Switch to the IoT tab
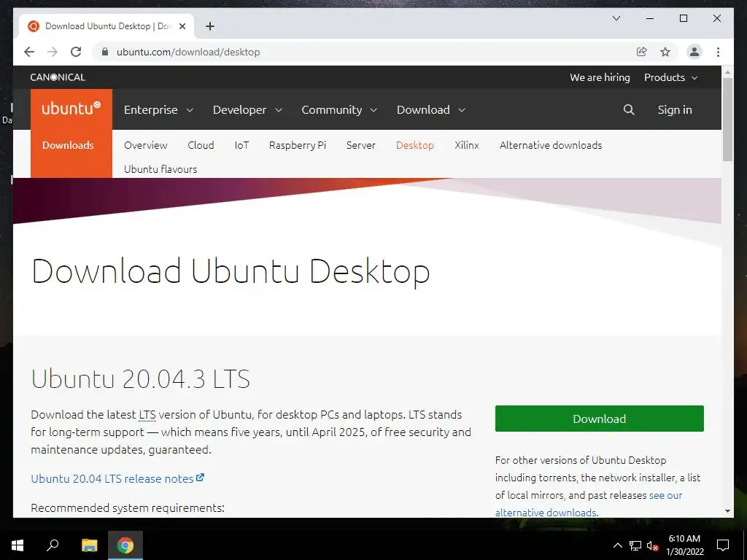 click(x=241, y=145)
